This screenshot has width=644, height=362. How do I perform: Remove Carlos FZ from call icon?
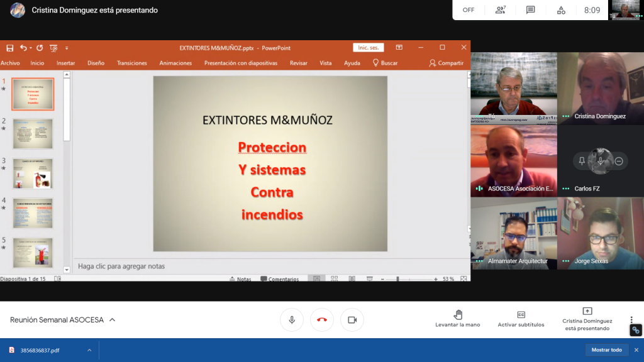coord(619,162)
